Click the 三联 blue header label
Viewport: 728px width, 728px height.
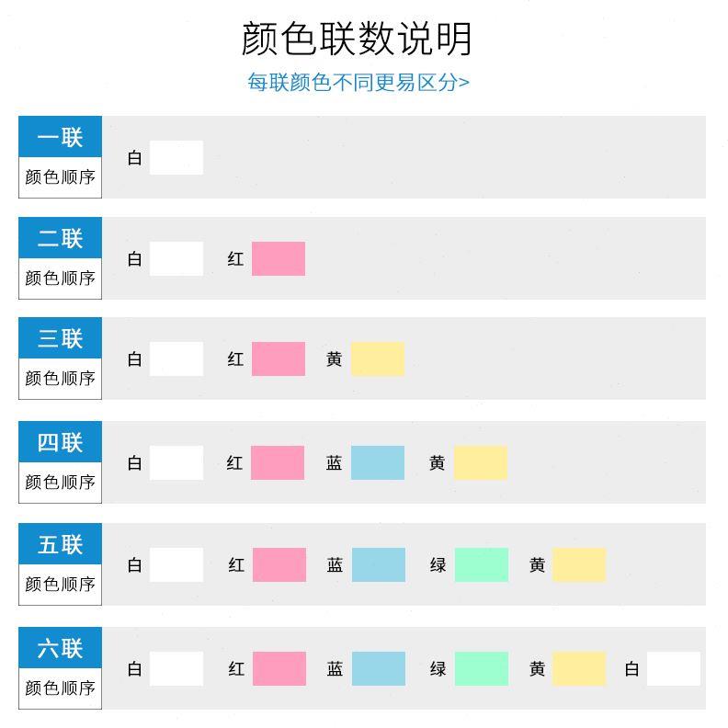pyautogui.click(x=61, y=338)
